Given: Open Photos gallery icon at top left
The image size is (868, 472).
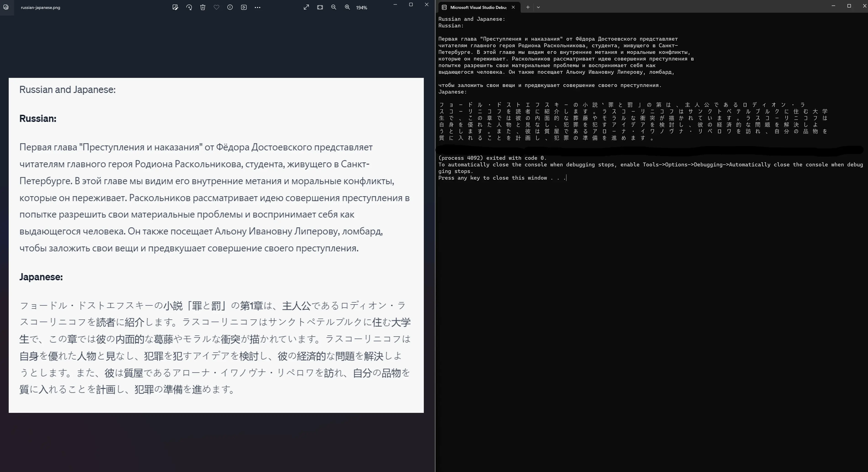Looking at the screenshot, I should point(6,7).
